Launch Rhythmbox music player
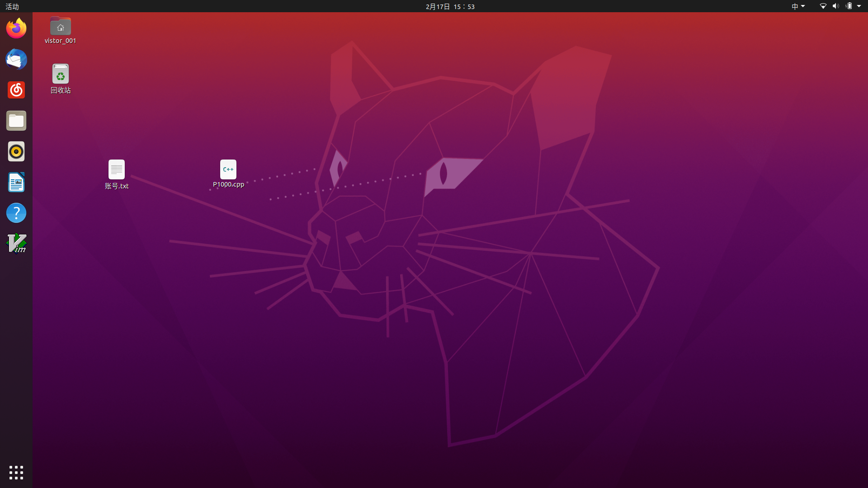 [16, 151]
